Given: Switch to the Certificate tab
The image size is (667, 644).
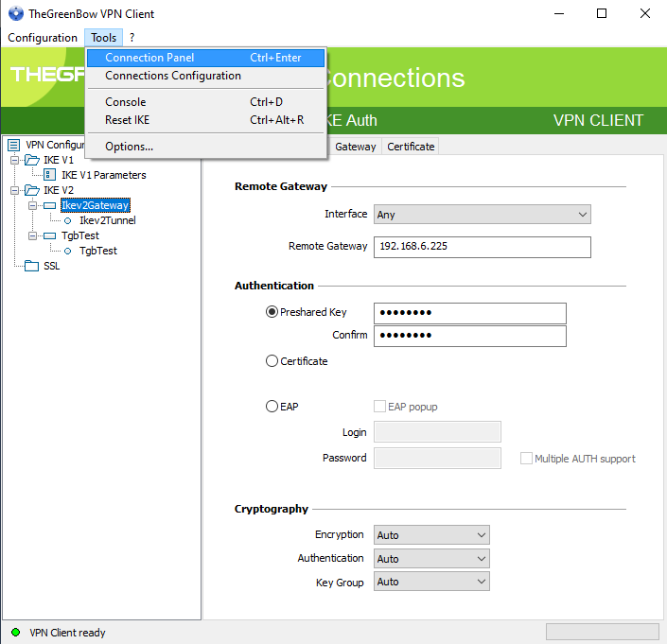Looking at the screenshot, I should (x=411, y=147).
